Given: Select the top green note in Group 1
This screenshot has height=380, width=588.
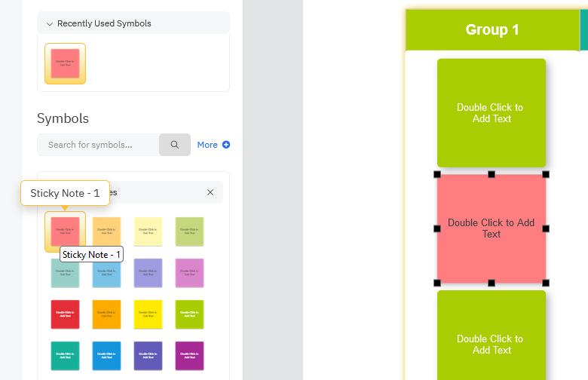Looking at the screenshot, I should [492, 113].
